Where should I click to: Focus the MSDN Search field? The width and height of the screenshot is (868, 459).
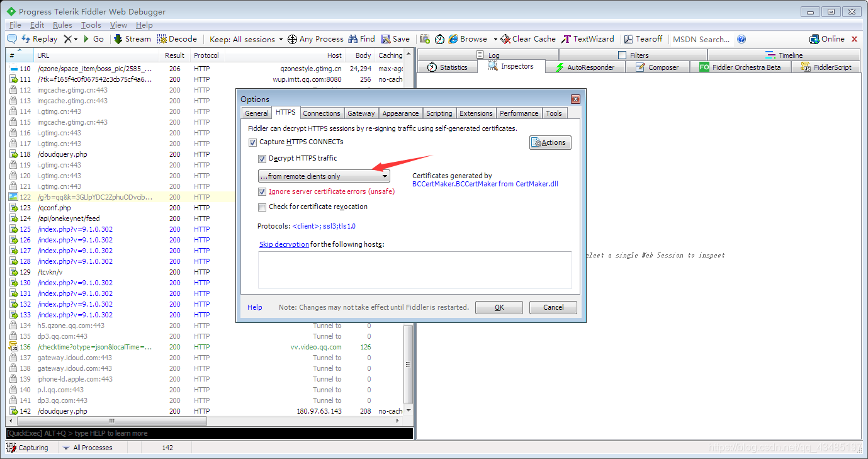[x=701, y=39]
